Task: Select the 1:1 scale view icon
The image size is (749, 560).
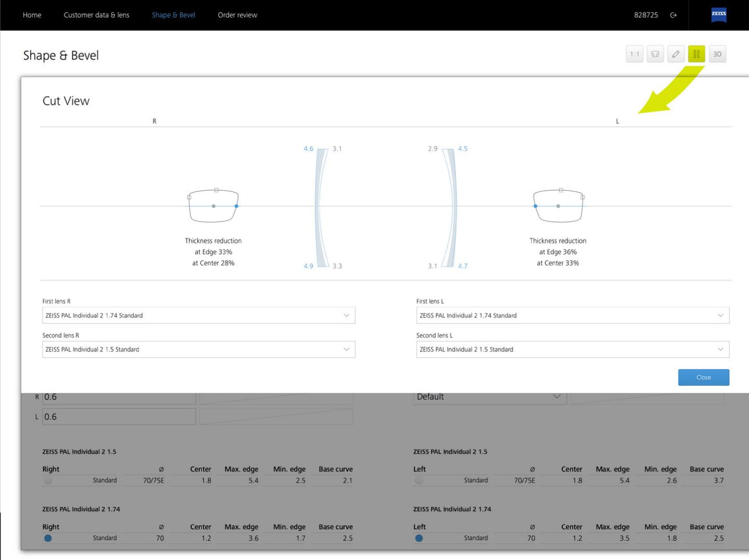Action: pos(634,54)
